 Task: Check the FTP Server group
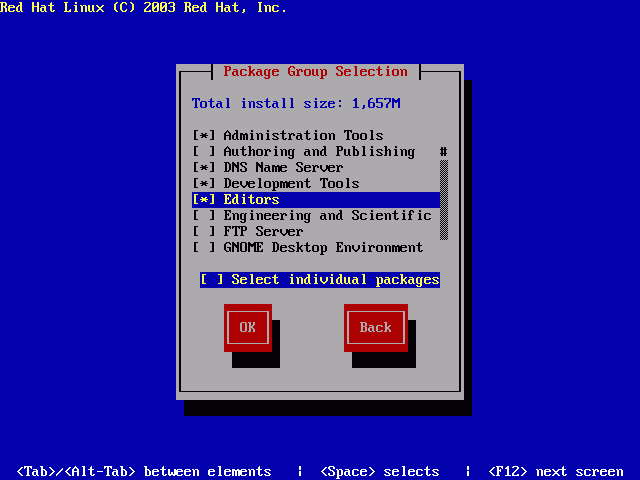(203, 231)
